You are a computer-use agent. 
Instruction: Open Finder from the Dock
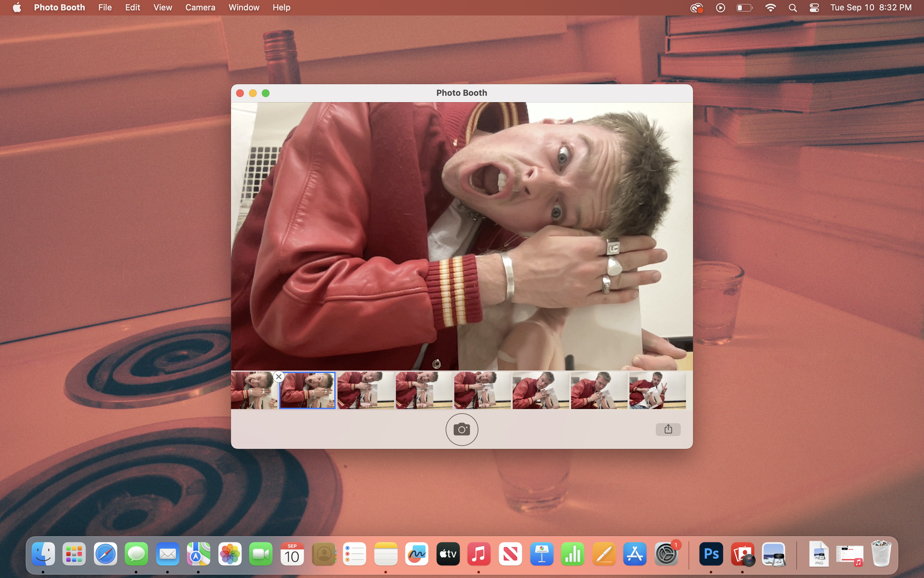pyautogui.click(x=43, y=554)
